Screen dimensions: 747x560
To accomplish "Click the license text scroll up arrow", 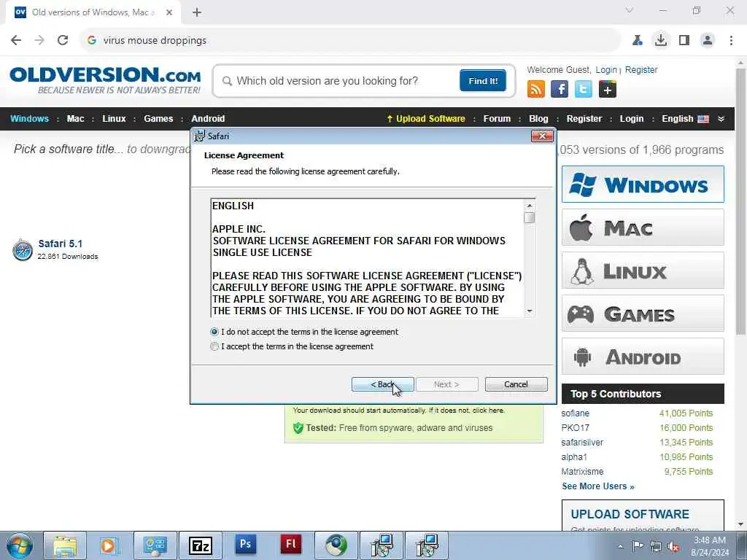I will (x=530, y=206).
